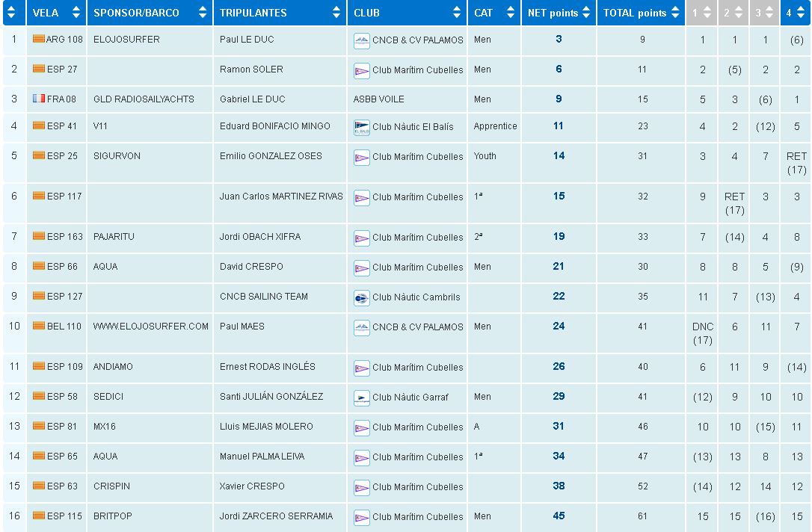Viewport: 812px width, 532px height.
Task: Click the down sort arrow in TOTAL points header
Action: 675,16
